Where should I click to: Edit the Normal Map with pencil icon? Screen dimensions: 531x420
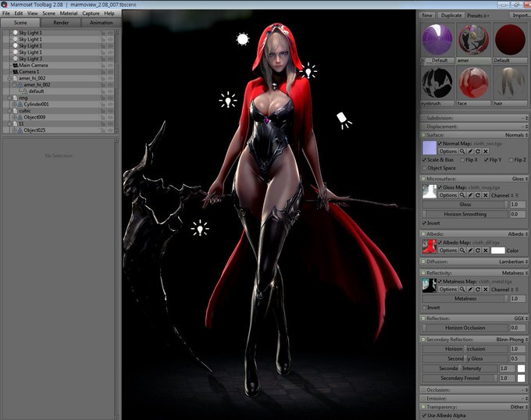(470, 151)
